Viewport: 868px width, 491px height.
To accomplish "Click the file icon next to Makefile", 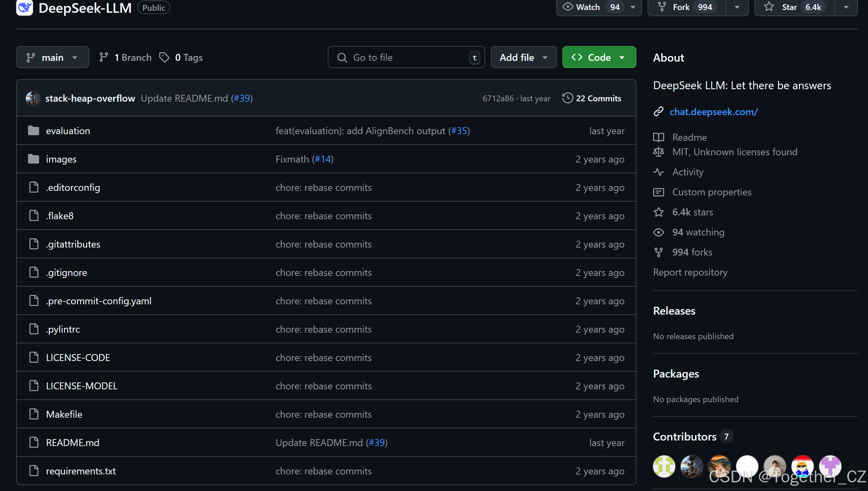I will tap(34, 414).
